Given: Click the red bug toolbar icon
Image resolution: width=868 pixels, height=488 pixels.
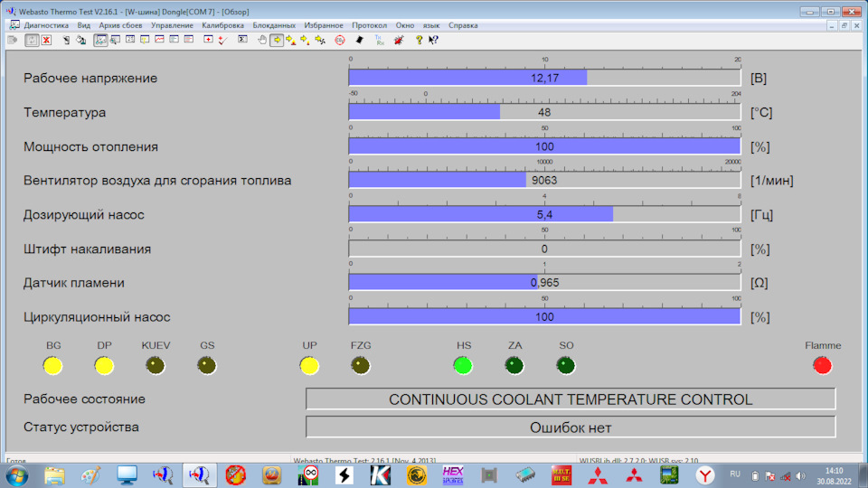Looking at the screenshot, I should pyautogui.click(x=399, y=40).
